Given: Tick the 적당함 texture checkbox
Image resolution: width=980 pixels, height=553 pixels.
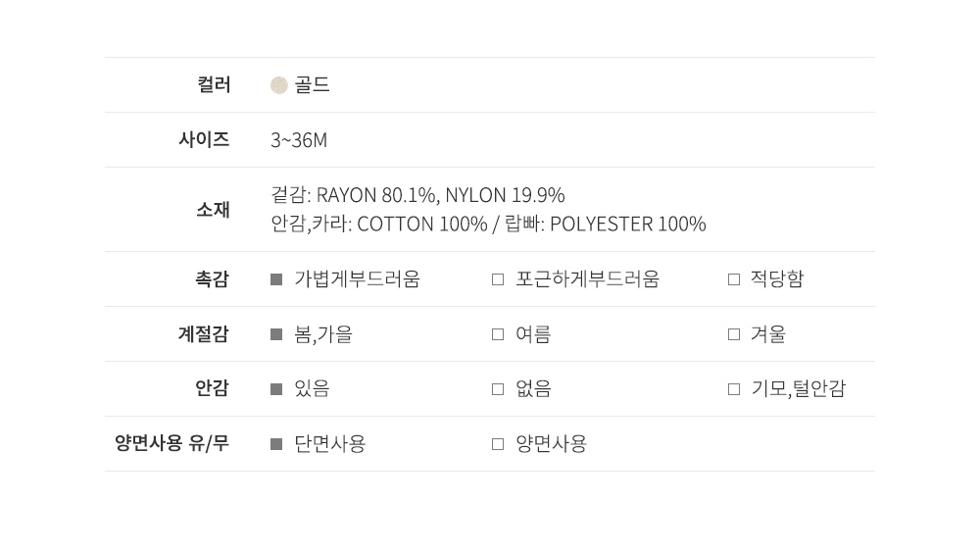Looking at the screenshot, I should (x=734, y=279).
